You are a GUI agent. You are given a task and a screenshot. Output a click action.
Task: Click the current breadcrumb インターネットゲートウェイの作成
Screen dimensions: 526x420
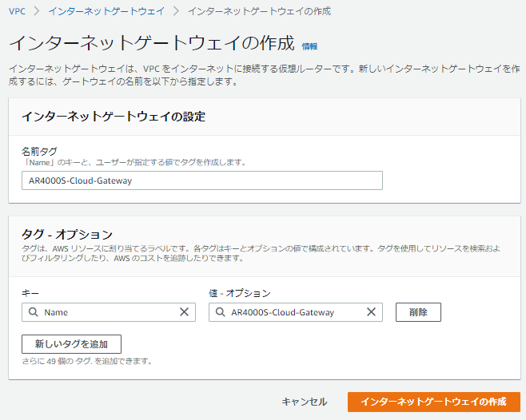tap(259, 12)
